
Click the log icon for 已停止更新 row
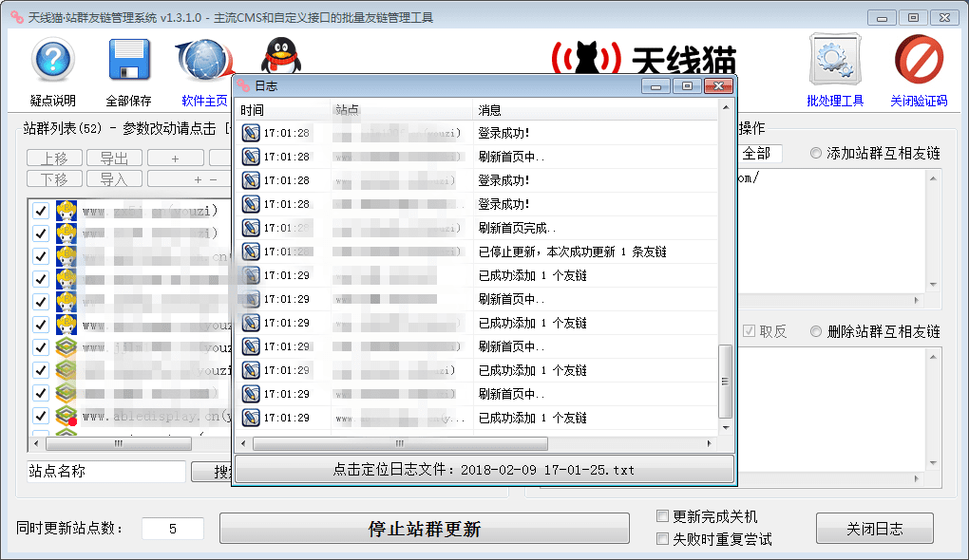[251, 252]
